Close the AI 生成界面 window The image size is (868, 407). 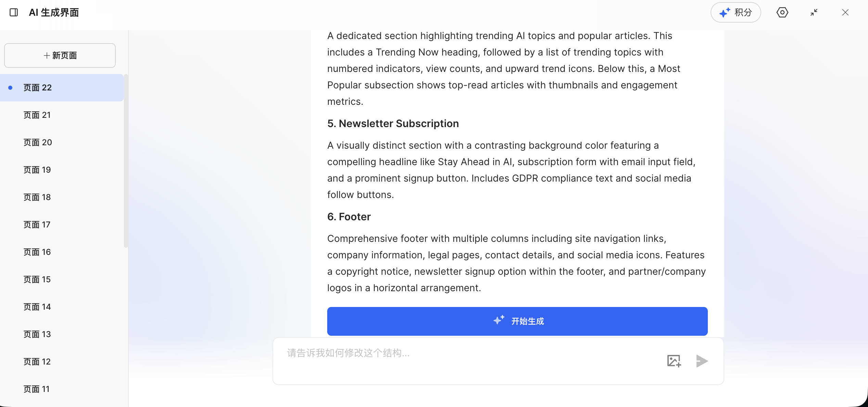[845, 13]
